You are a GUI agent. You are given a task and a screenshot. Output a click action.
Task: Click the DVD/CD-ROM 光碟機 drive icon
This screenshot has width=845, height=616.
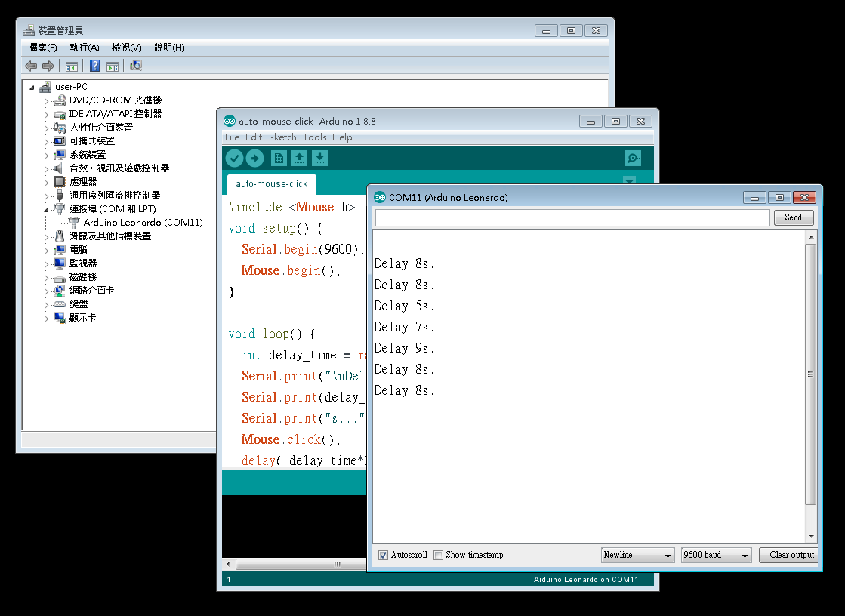pyautogui.click(x=60, y=100)
